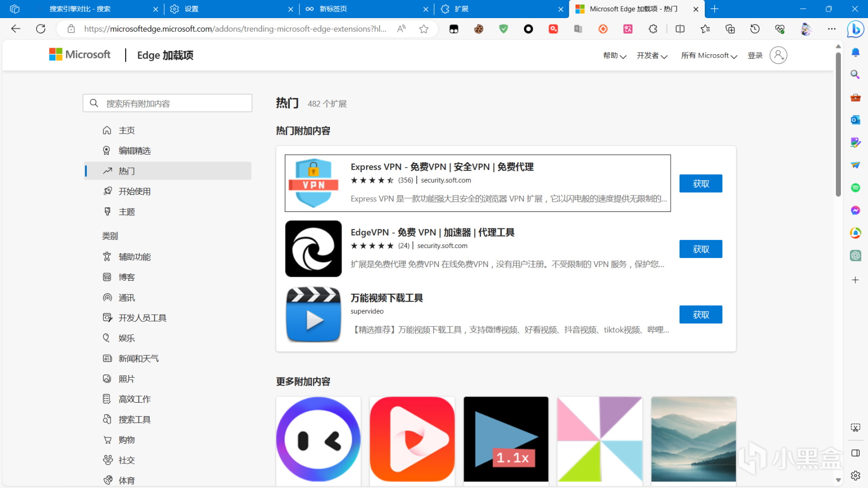The width and height of the screenshot is (868, 488).
Task: Open Collections panel
Action: pos(730,29)
